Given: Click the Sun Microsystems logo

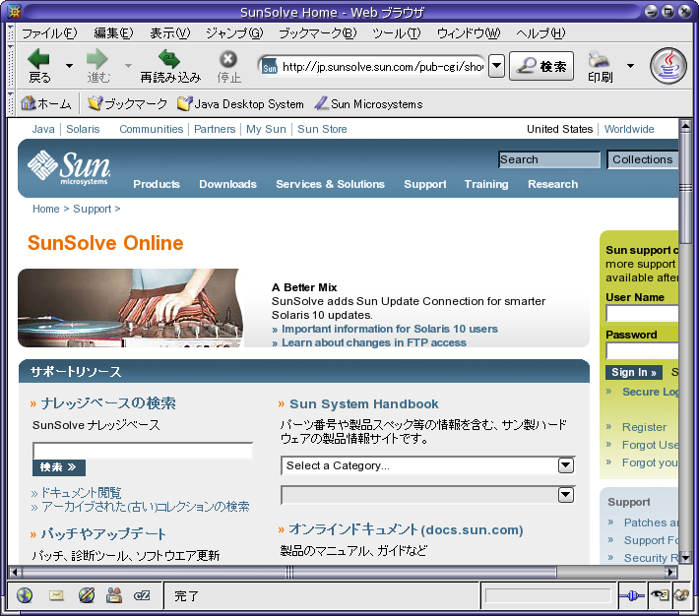Looking at the screenshot, I should (69, 168).
